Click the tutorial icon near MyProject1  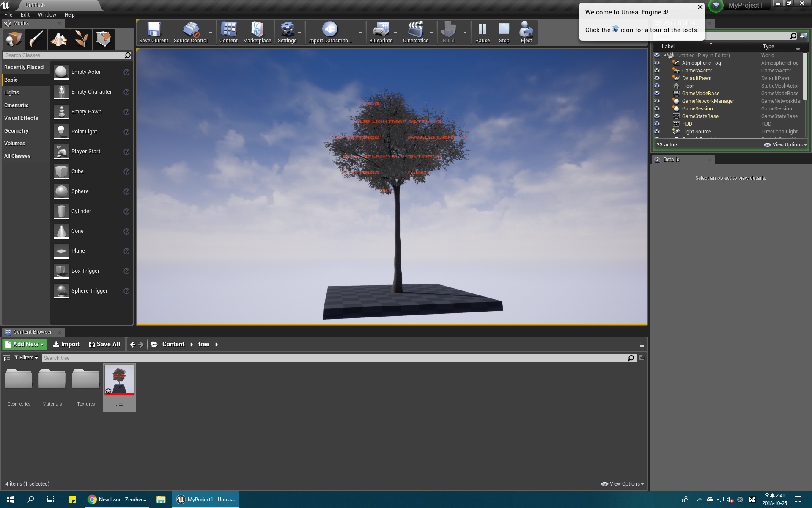pyautogui.click(x=716, y=6)
